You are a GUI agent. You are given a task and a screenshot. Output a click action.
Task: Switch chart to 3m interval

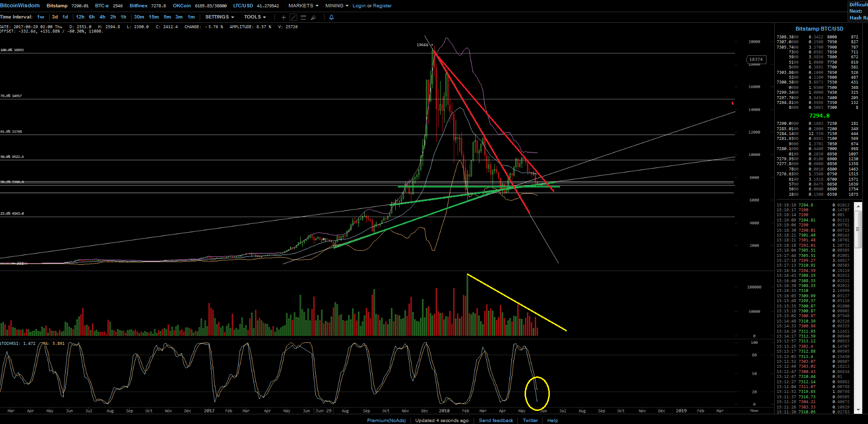[x=179, y=17]
